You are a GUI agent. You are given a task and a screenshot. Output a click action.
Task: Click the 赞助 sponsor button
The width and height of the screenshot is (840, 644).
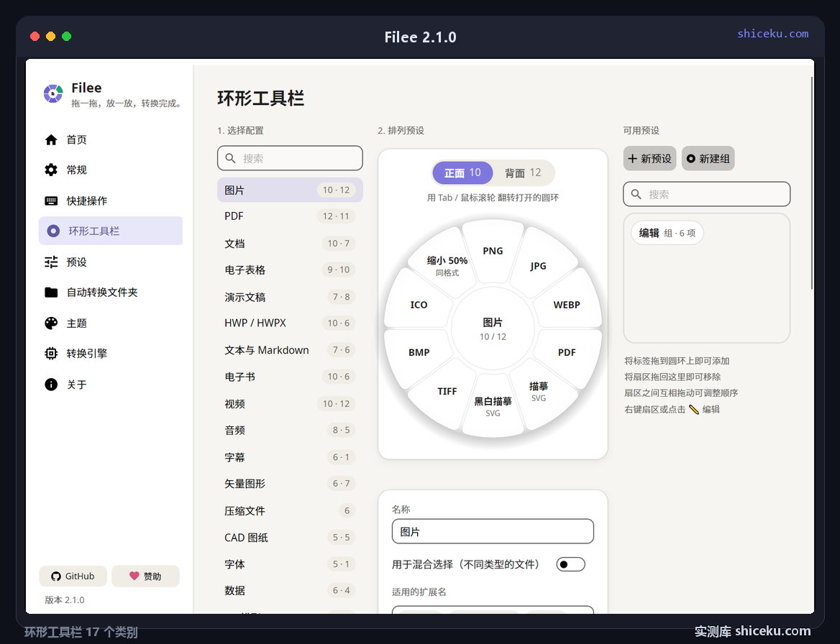(x=145, y=576)
